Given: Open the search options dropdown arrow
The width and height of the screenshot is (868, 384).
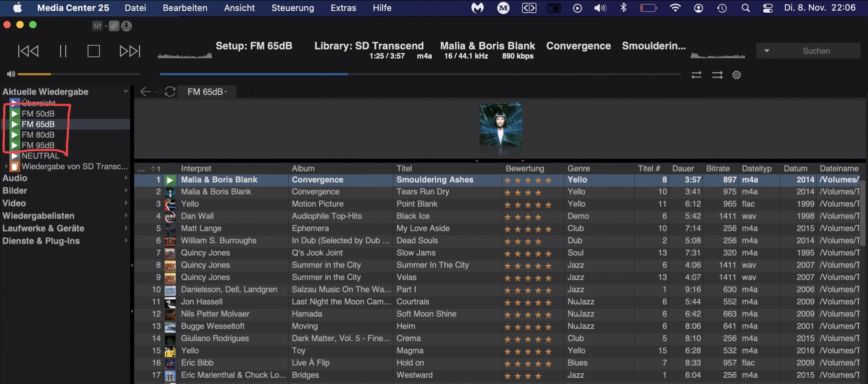Looking at the screenshot, I should pyautogui.click(x=767, y=51).
